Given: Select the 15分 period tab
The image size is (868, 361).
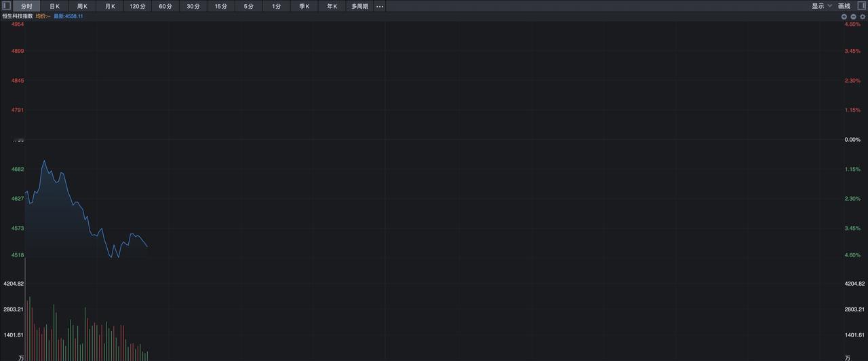Looking at the screenshot, I should click(221, 6).
